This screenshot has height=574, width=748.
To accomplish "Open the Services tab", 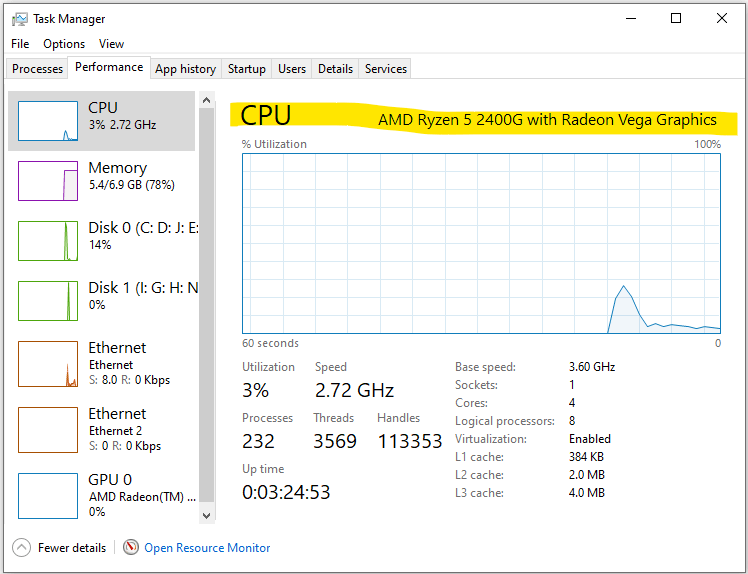I will [x=385, y=69].
